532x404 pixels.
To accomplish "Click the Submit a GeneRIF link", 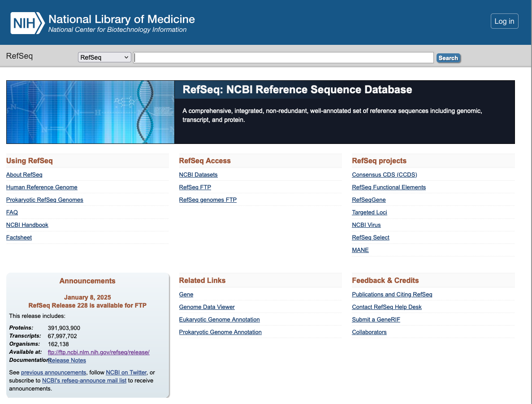I will (x=376, y=320).
